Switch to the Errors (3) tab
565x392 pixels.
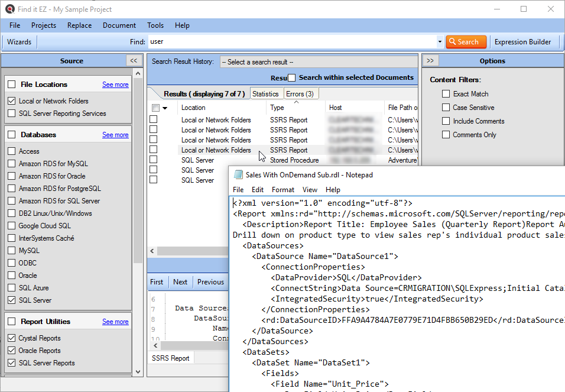coord(300,94)
